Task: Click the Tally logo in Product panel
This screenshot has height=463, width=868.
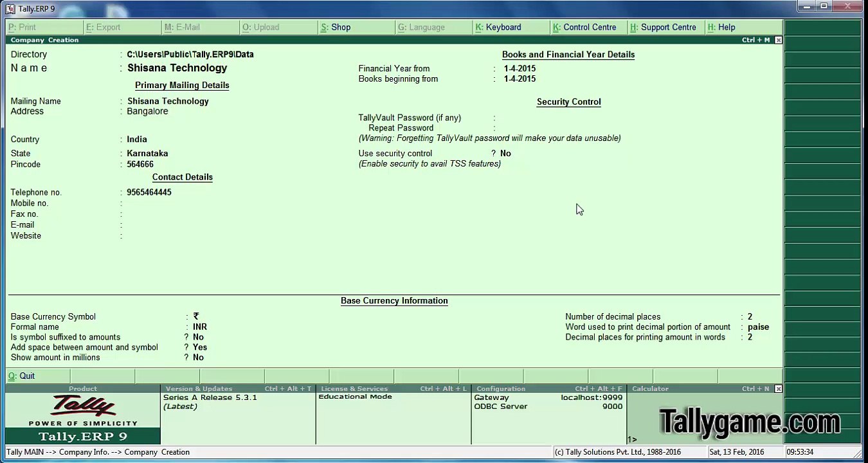Action: coord(83,406)
